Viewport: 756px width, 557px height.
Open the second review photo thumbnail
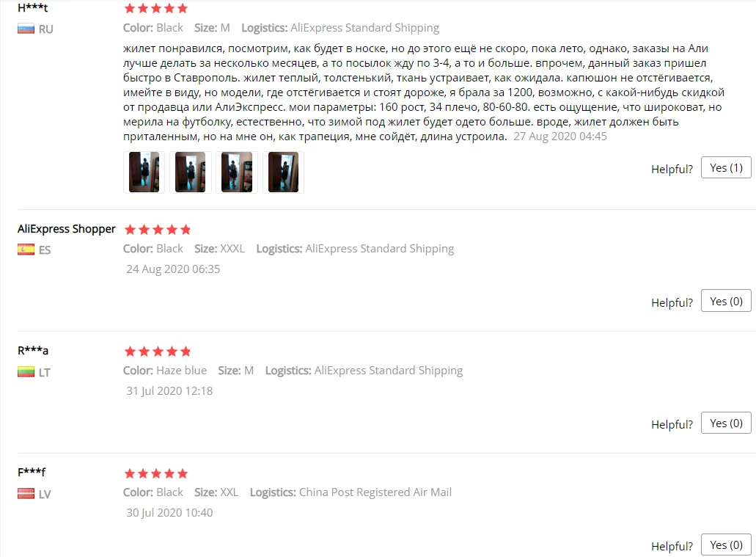(x=190, y=172)
